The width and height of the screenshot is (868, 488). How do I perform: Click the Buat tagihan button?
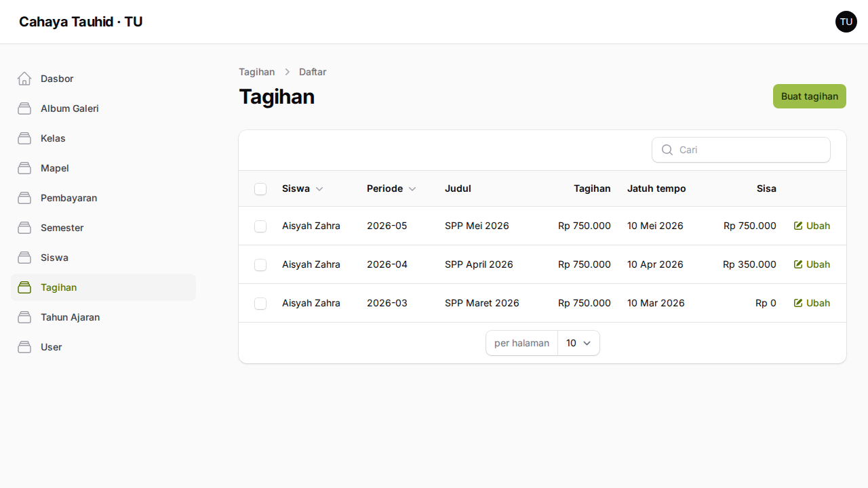pyautogui.click(x=810, y=96)
